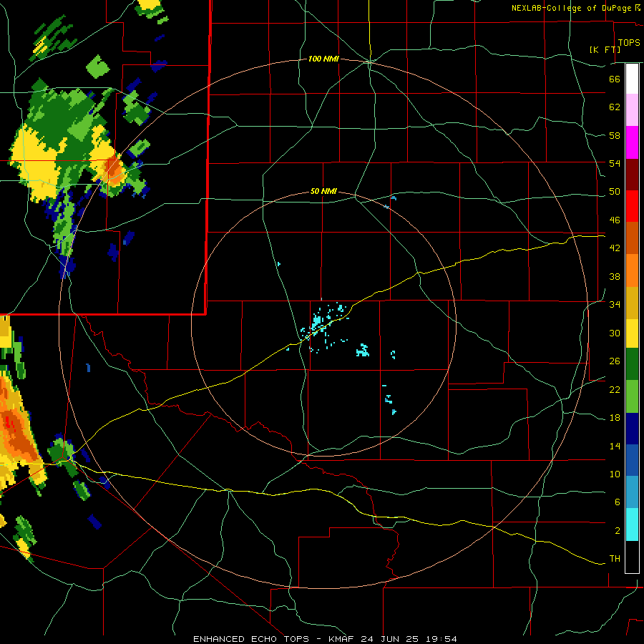Click the 62 value on legend scale

pyautogui.click(x=615, y=107)
